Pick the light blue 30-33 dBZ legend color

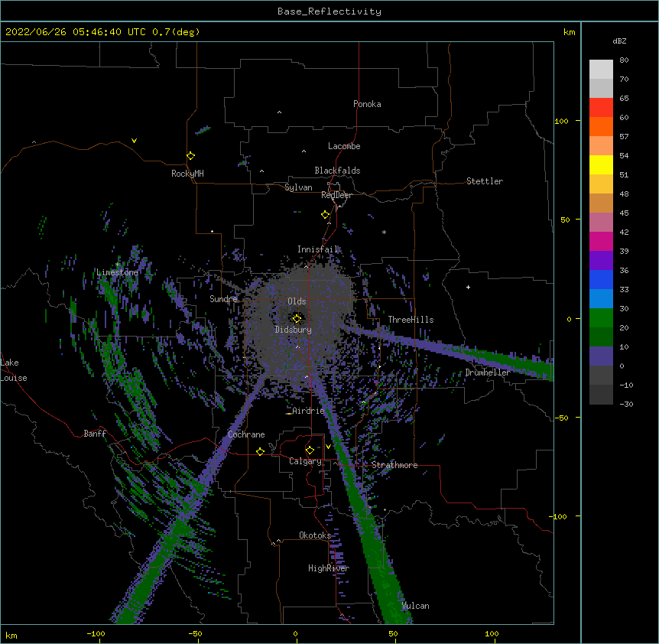tap(601, 299)
